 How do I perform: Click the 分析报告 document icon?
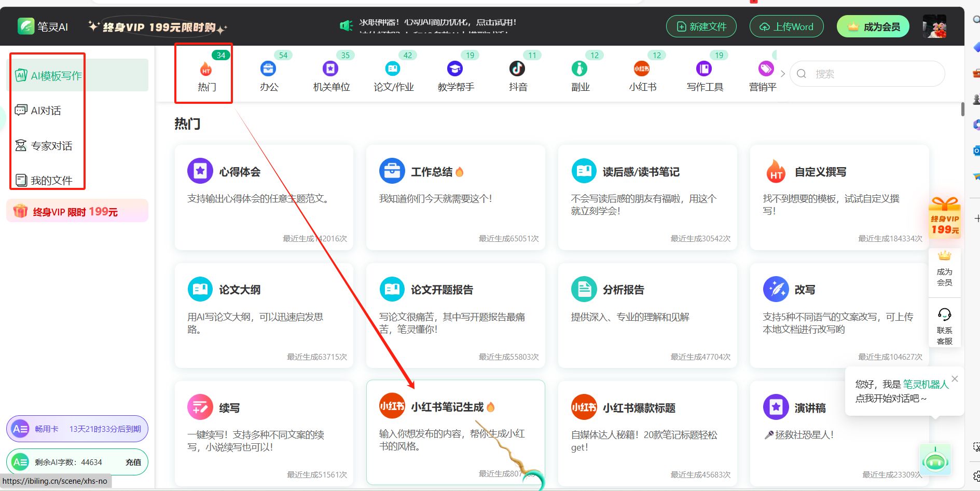point(584,289)
